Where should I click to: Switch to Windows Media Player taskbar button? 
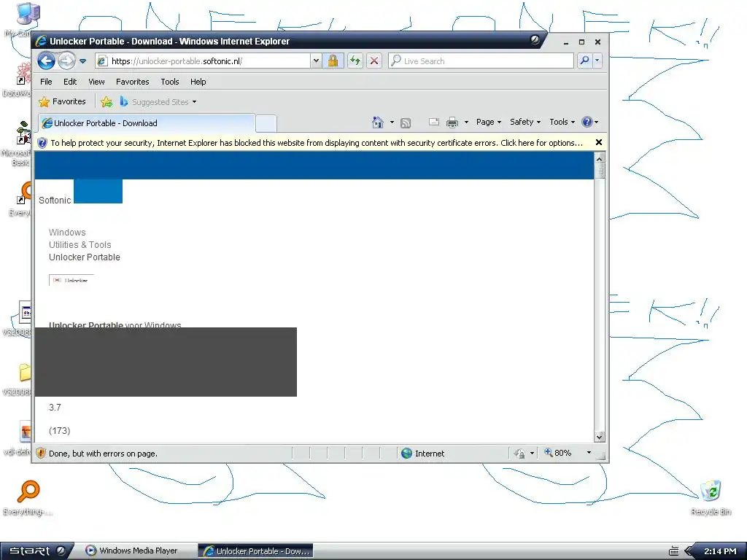[132, 551]
